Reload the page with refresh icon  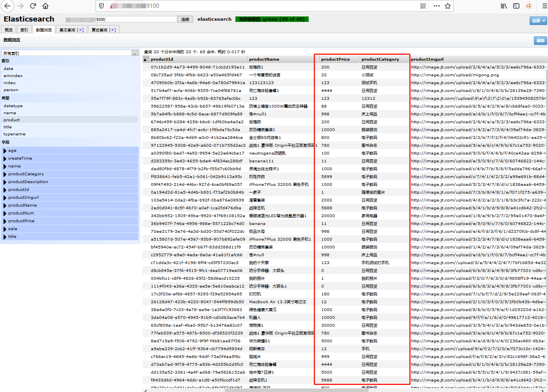(33, 6)
